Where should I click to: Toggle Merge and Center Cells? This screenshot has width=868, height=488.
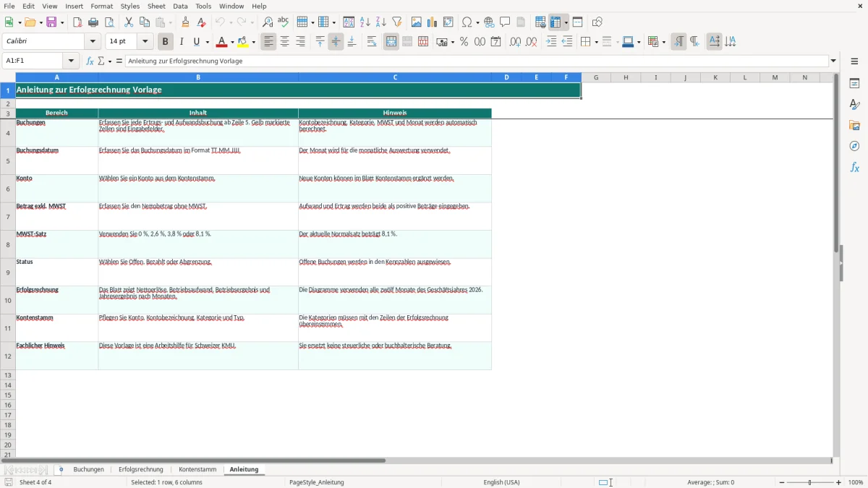tap(391, 42)
